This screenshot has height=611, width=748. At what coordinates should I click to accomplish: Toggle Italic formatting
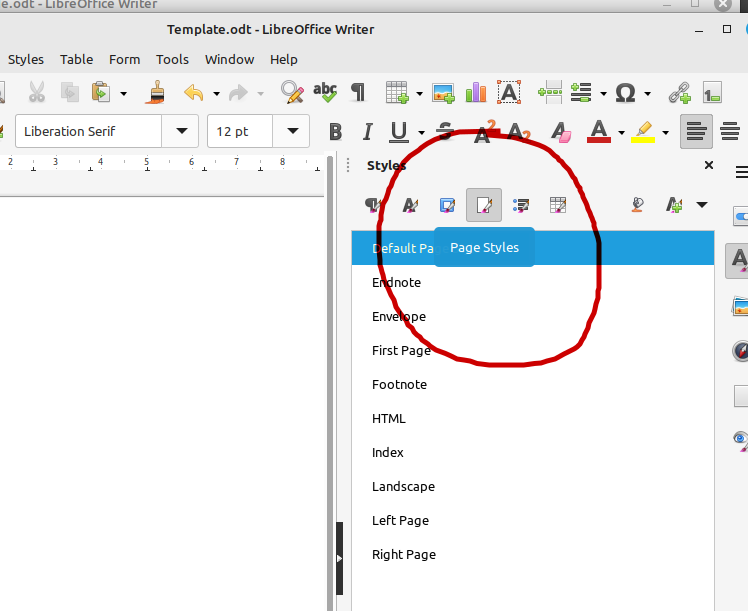367,131
